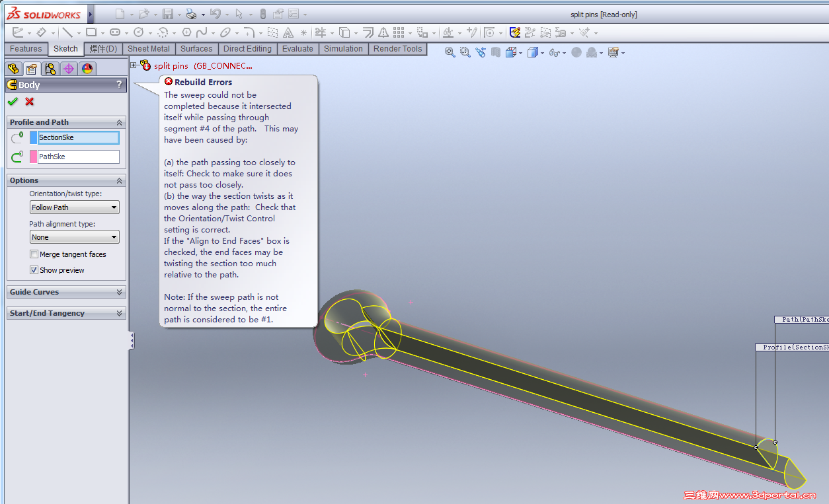The height and width of the screenshot is (504, 829).
Task: Click the Trim Entities icon
Action: (321, 32)
